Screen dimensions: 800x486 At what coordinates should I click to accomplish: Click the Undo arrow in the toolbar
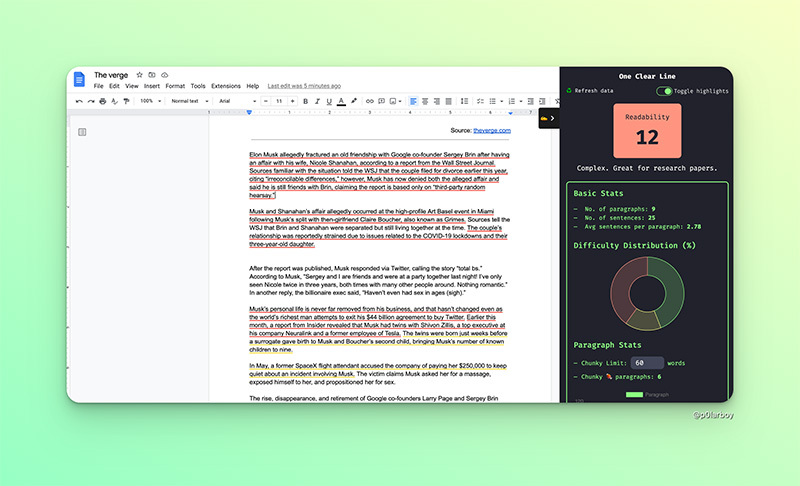(79, 101)
